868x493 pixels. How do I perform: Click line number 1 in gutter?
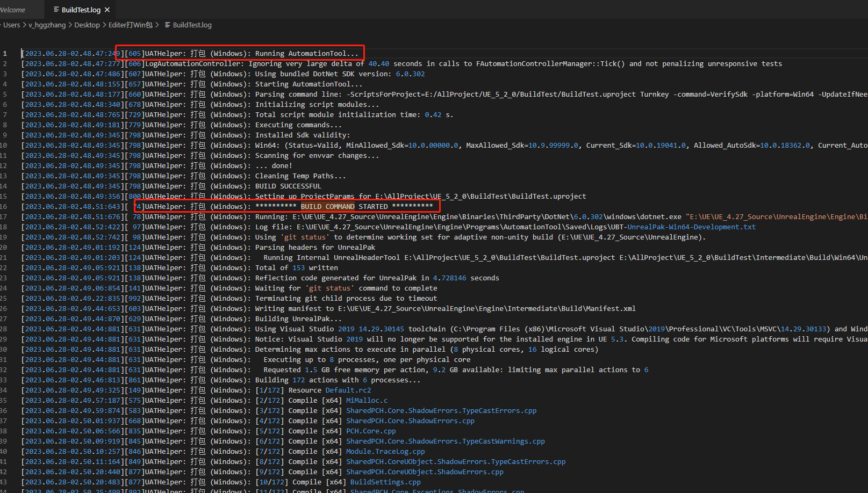[x=5, y=54]
